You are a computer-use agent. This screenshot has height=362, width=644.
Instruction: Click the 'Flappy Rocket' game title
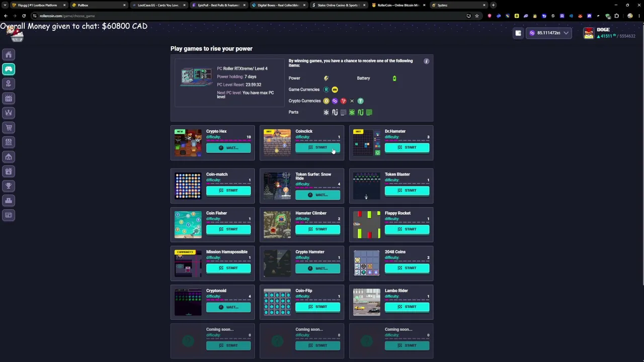pyautogui.click(x=397, y=213)
